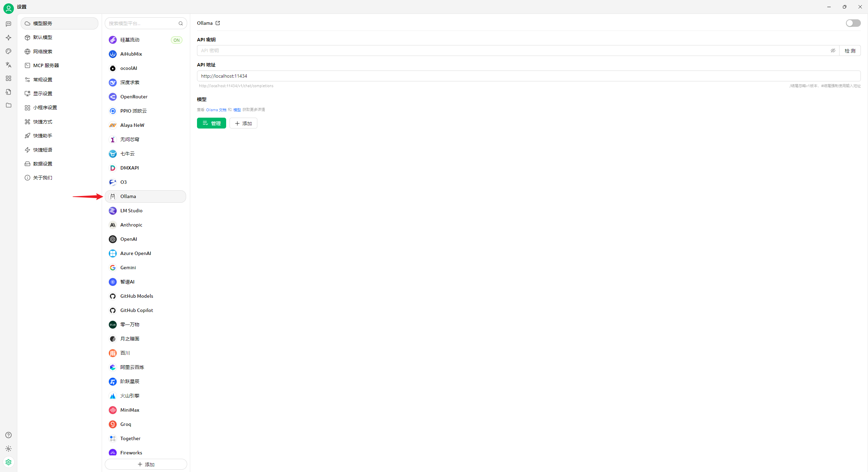This screenshot has height=472, width=868.
Task: Open the chat assistant sidebar icon
Action: pyautogui.click(x=8, y=24)
